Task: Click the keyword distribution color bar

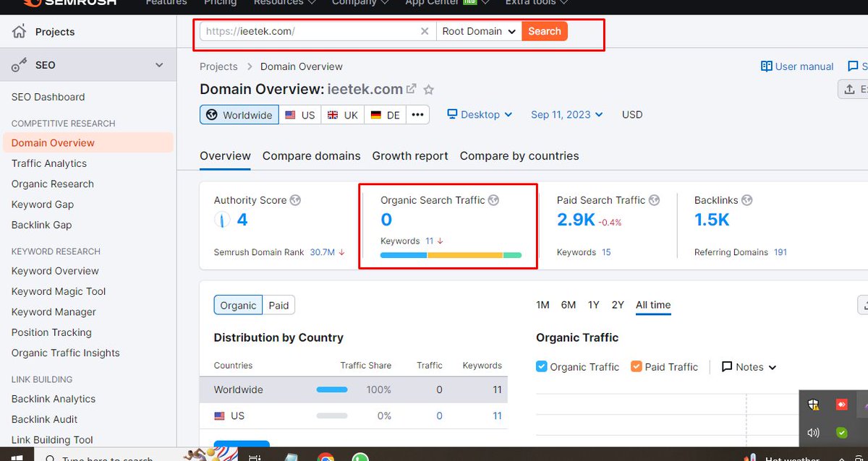Action: [451, 255]
